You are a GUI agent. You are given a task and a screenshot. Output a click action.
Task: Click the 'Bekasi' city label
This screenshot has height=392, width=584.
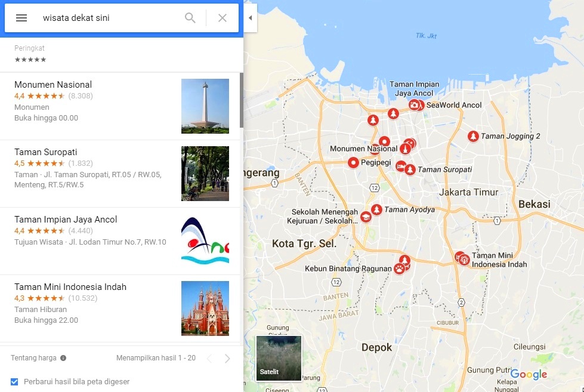click(534, 204)
